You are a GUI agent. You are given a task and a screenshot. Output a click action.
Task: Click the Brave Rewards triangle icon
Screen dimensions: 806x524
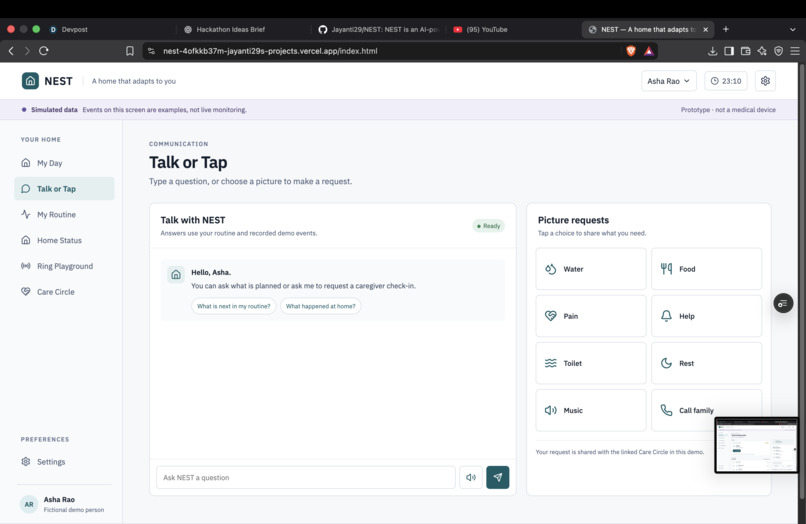tap(649, 51)
